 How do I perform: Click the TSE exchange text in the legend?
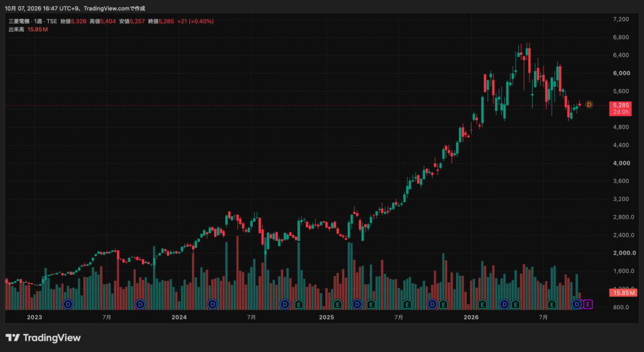tap(52, 21)
